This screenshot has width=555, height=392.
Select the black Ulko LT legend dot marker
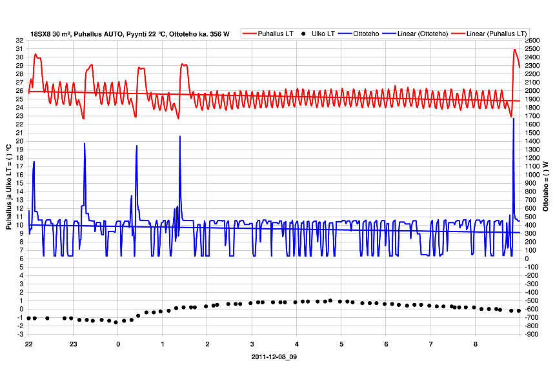(x=301, y=34)
